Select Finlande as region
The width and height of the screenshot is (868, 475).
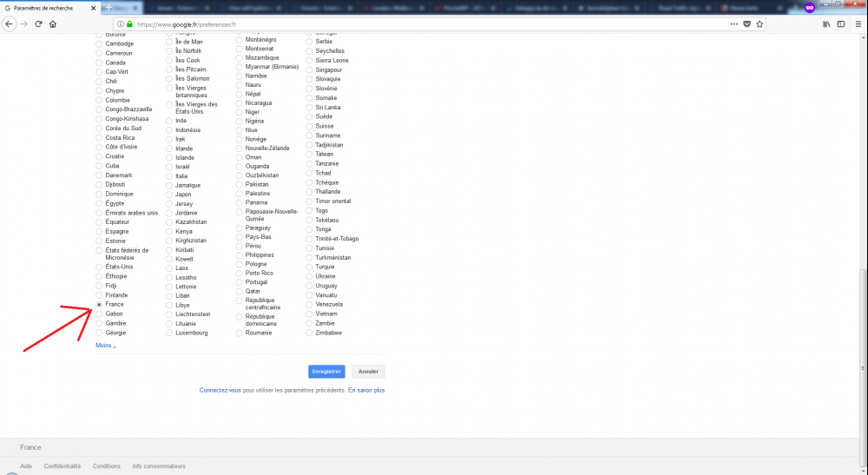pyautogui.click(x=99, y=295)
